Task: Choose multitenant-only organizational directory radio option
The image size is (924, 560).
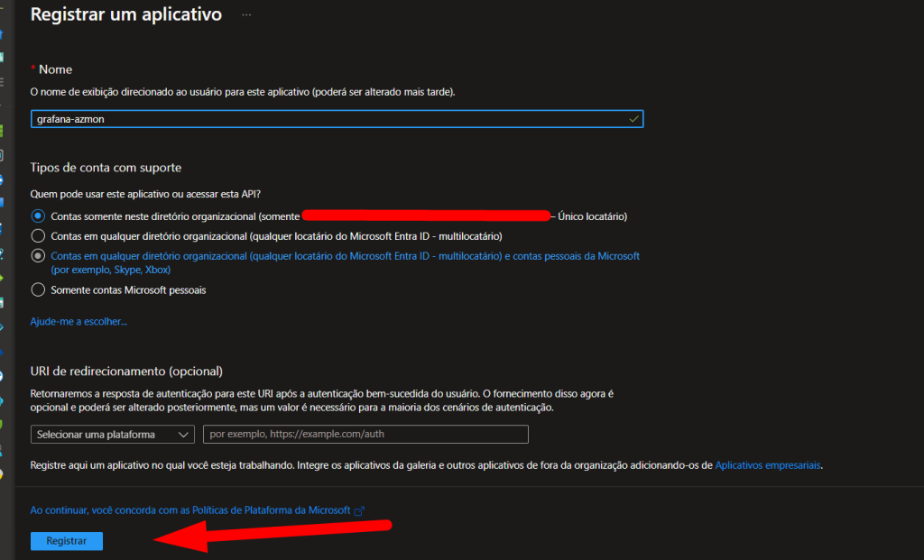Action: (38, 236)
